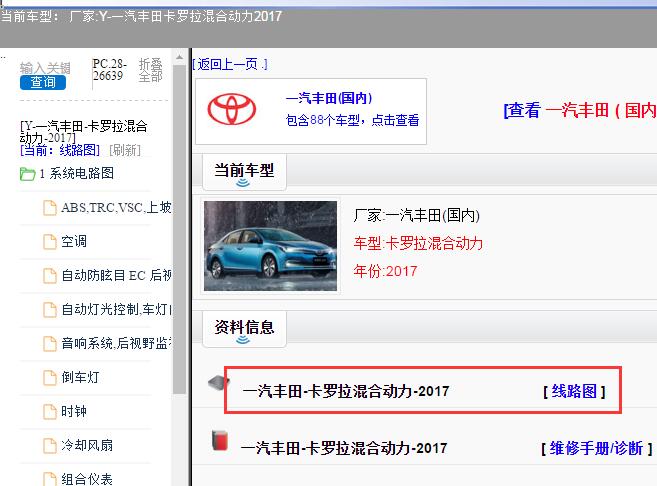Click 折叠全部 to collapse all

(x=150, y=70)
